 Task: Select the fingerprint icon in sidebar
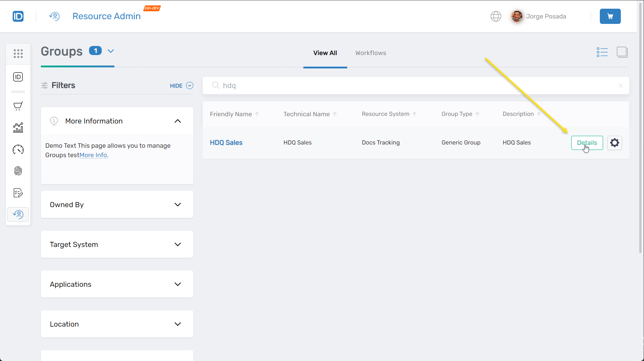click(x=18, y=171)
